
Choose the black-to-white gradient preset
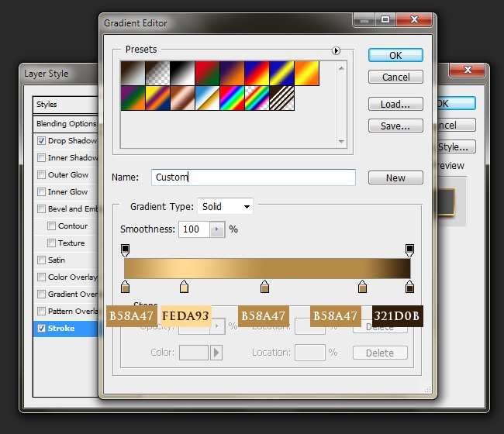(x=182, y=74)
